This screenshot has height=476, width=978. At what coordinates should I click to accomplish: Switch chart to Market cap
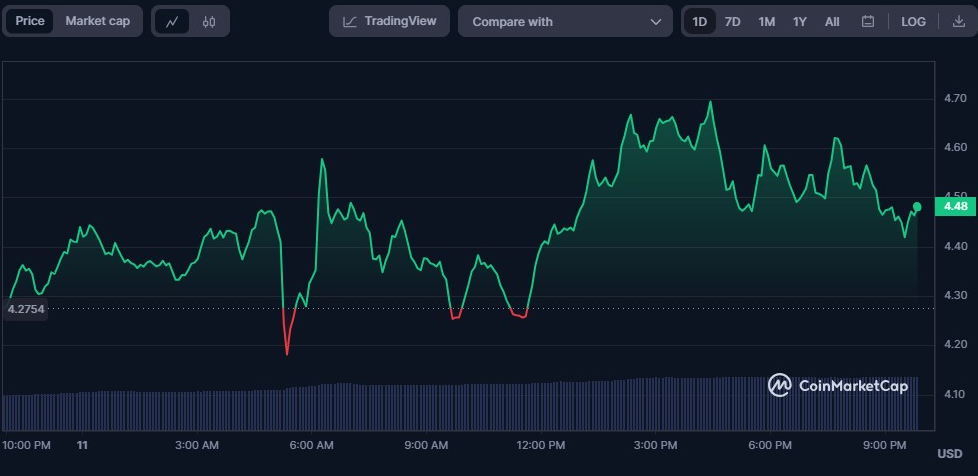tap(98, 21)
